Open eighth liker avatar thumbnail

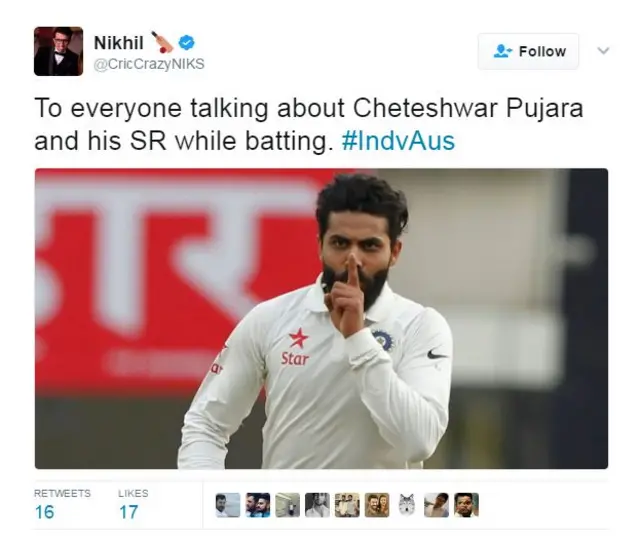[437, 505]
